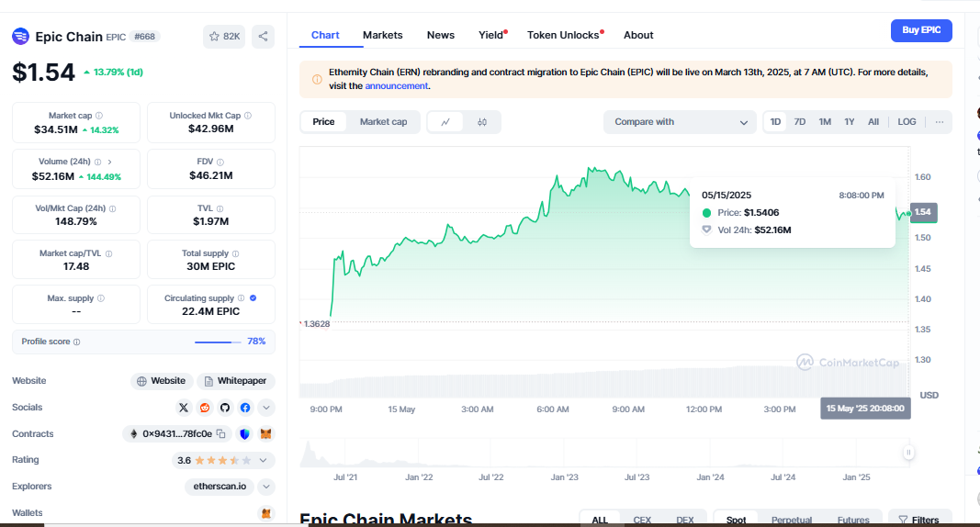
Task: Click circulating supply verified badge
Action: (x=253, y=297)
